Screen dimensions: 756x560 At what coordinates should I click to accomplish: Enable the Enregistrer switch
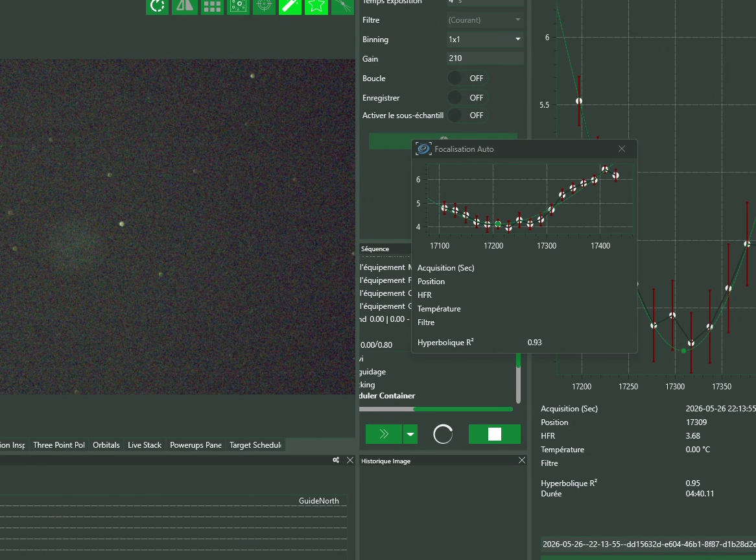(x=466, y=98)
